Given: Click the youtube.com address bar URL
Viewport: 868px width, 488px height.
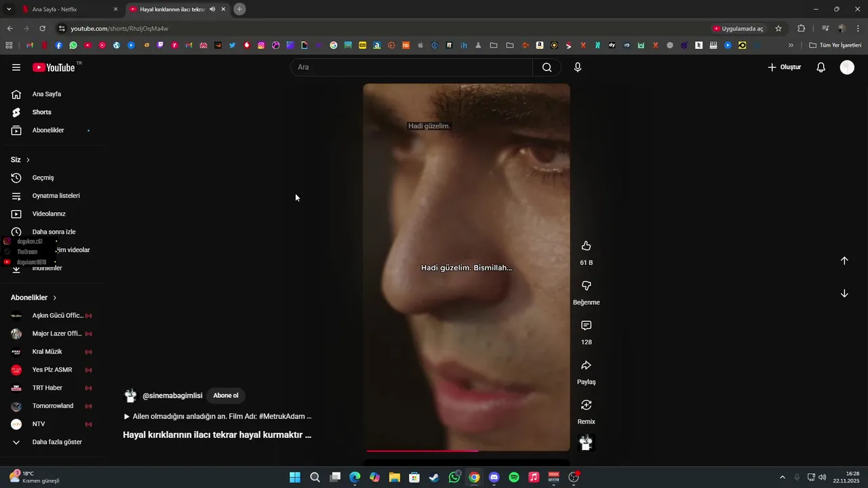Looking at the screenshot, I should [x=119, y=28].
